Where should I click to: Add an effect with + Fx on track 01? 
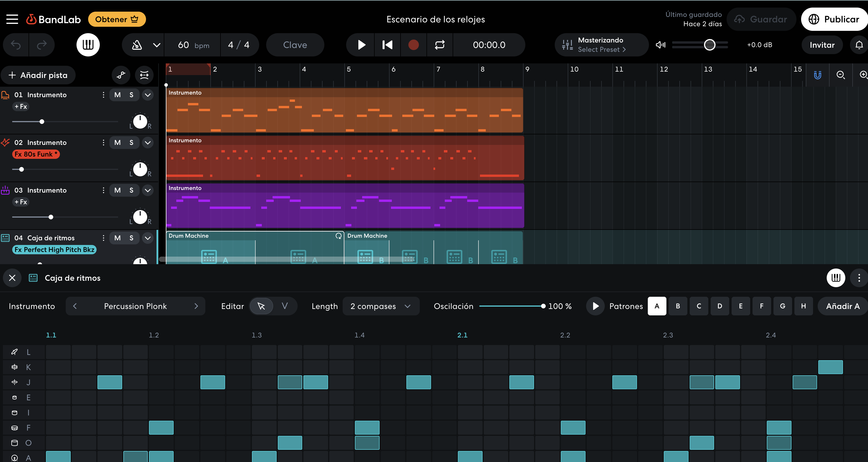point(21,106)
